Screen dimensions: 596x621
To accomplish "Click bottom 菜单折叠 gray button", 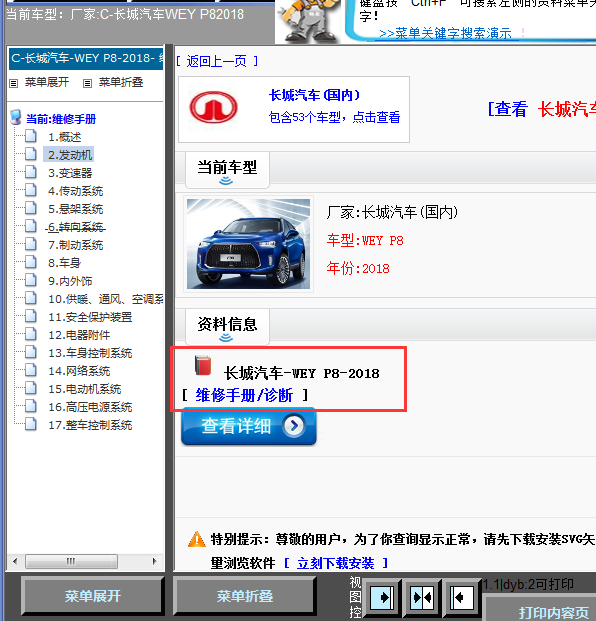I will tap(245, 596).
